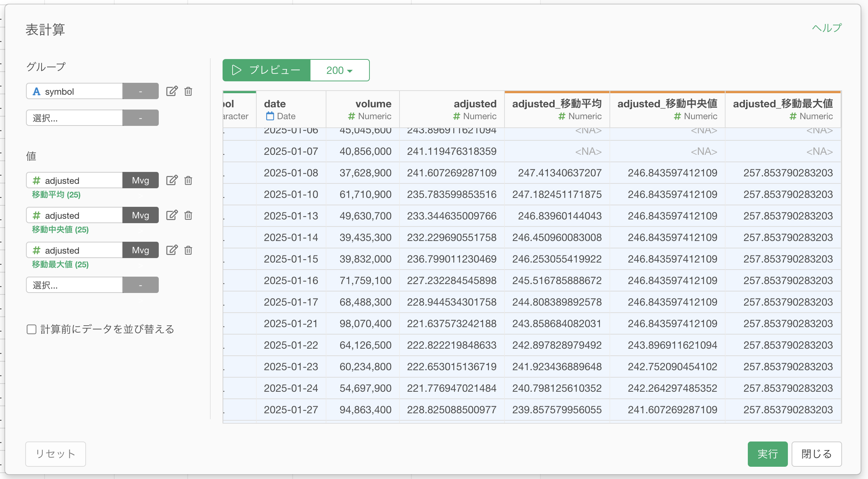Edit the 移動中央値 adjusted value

(172, 215)
